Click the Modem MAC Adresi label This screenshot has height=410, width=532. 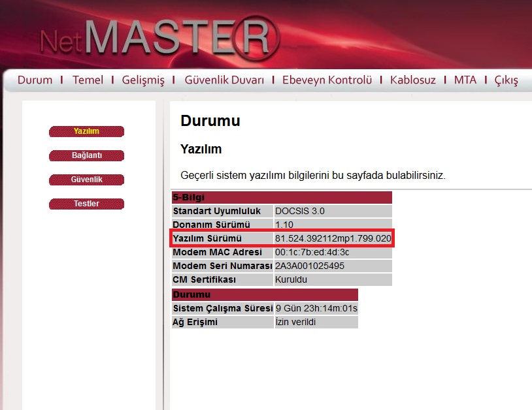218,252
